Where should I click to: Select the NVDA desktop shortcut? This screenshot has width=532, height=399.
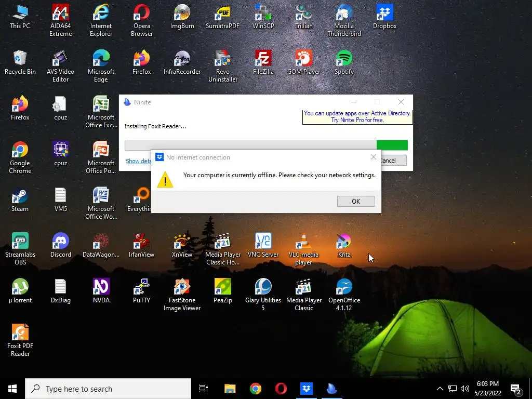click(x=101, y=291)
